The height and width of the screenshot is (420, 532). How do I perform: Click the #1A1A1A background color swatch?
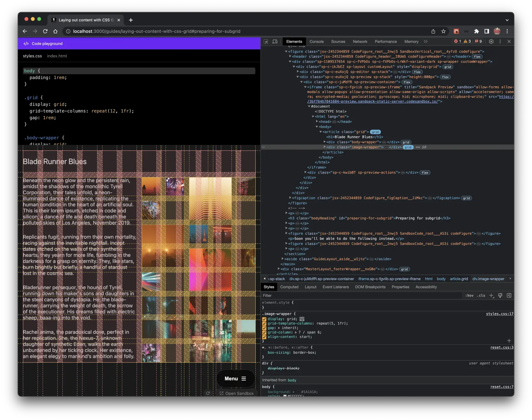click(299, 392)
